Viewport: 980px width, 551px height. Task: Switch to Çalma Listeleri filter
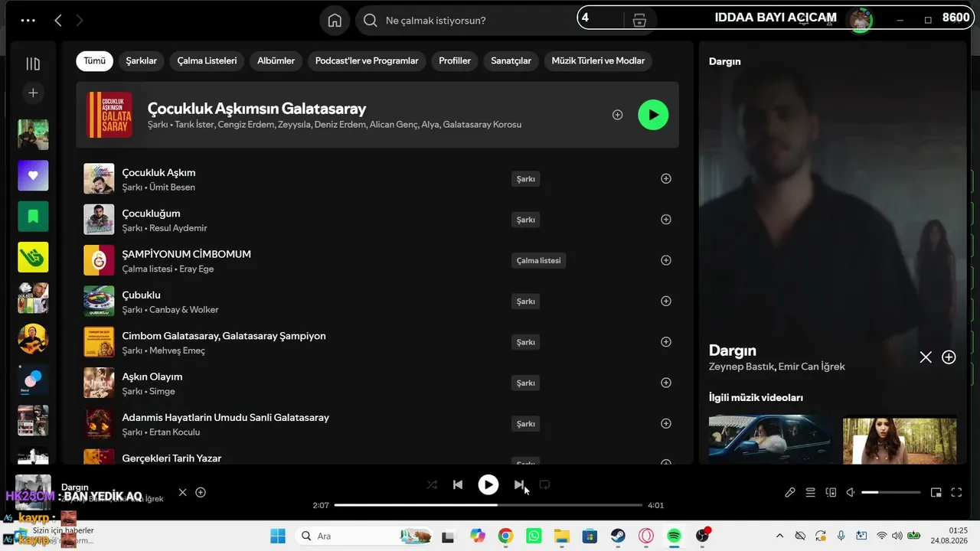[x=207, y=61]
